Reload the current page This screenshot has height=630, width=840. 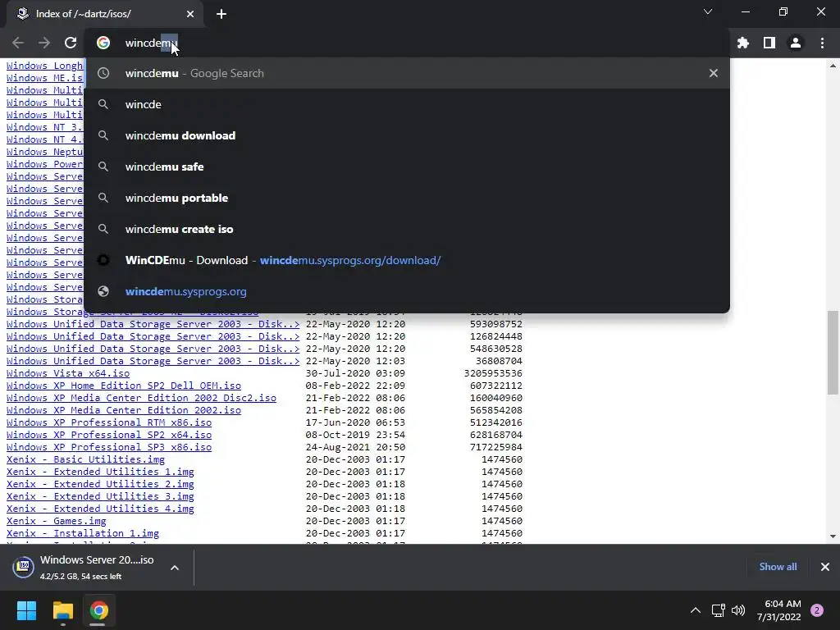[x=71, y=43]
